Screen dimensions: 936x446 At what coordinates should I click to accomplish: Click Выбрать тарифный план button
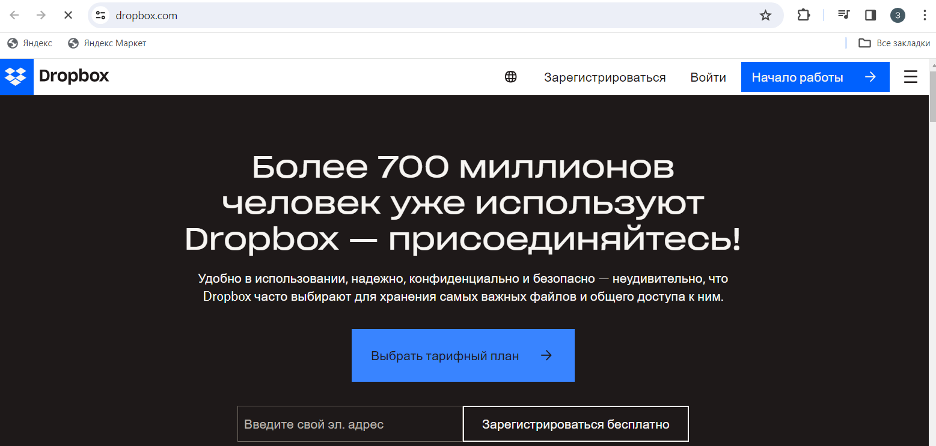point(463,355)
